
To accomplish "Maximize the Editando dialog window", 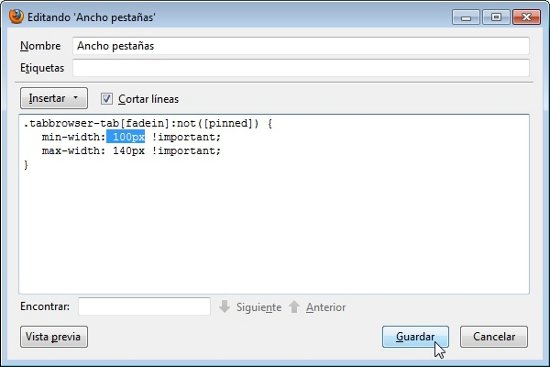I will [496, 17].
